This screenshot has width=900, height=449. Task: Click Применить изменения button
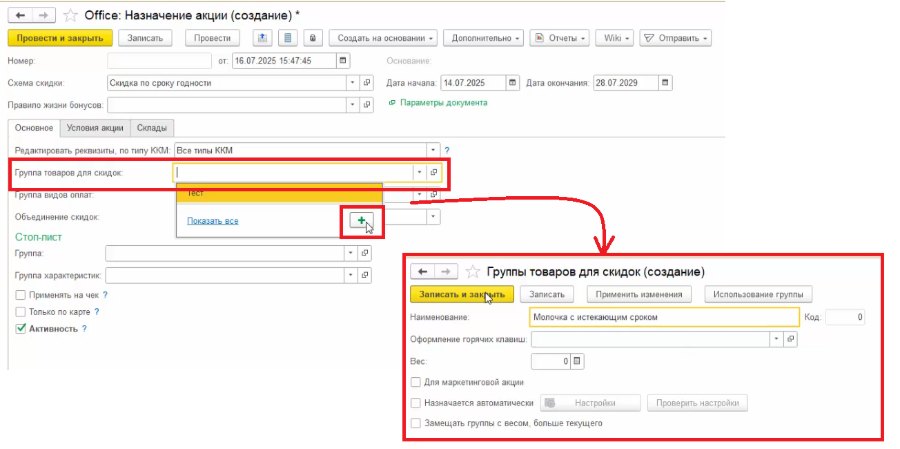tap(639, 294)
